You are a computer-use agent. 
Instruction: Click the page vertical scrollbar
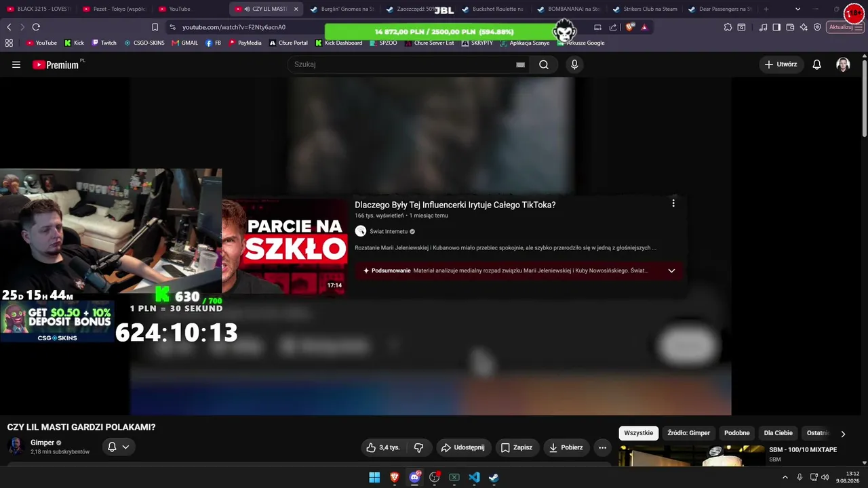click(x=864, y=98)
